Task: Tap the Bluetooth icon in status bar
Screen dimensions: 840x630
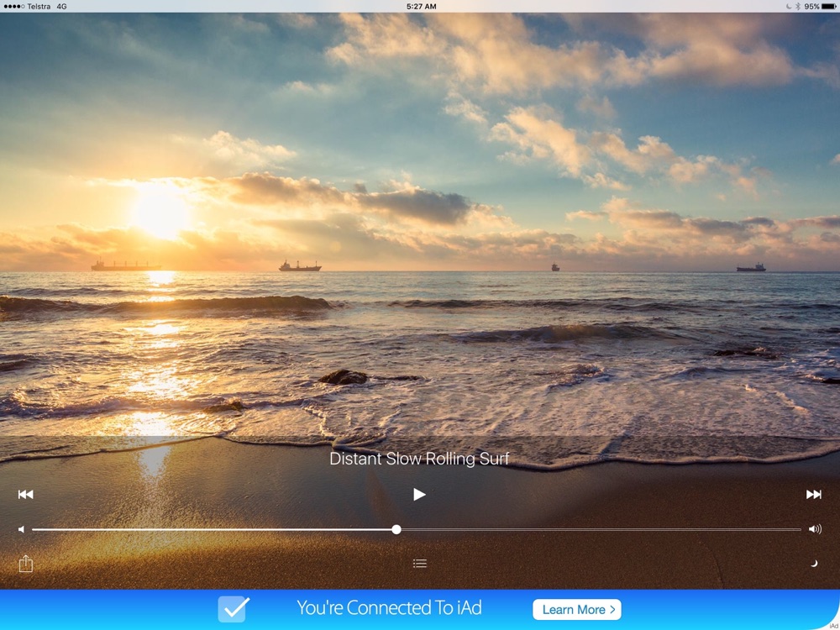Action: tap(798, 7)
